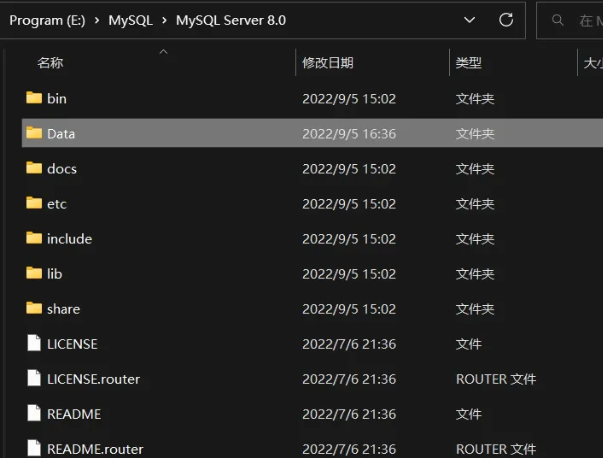Click the README file icon

(34, 413)
